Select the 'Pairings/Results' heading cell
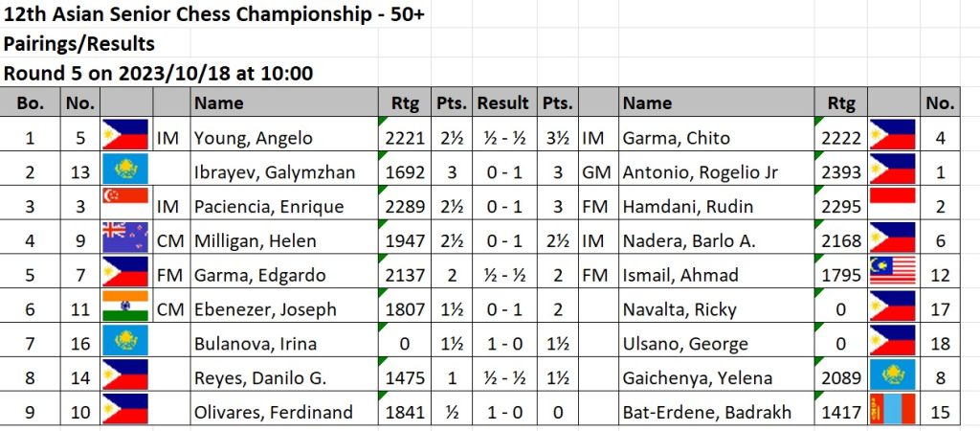This screenshot has width=980, height=431. tap(79, 44)
